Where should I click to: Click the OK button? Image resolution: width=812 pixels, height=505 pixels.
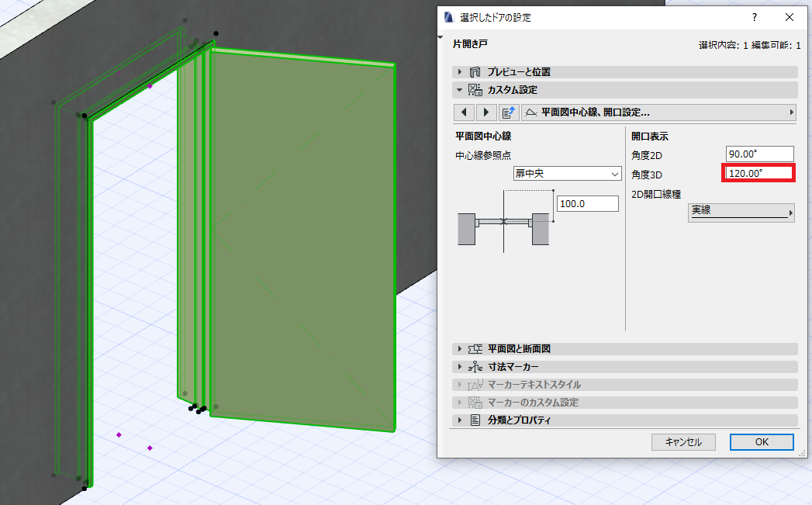[762, 442]
